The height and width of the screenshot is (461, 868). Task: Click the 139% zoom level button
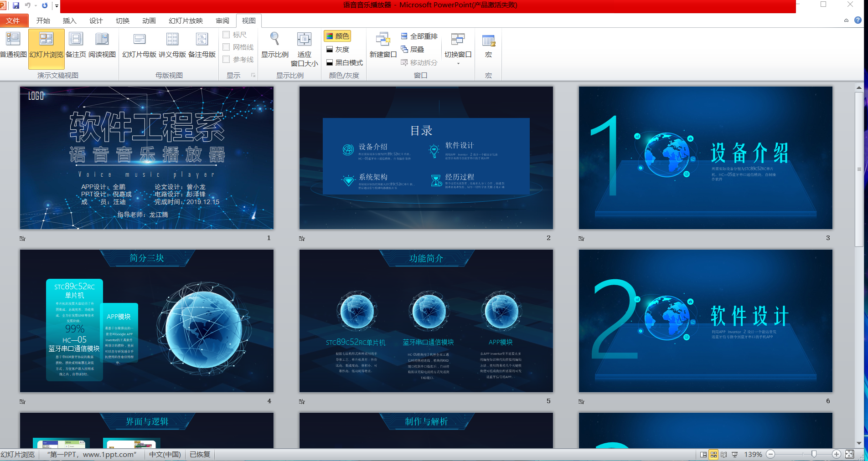[x=753, y=454]
